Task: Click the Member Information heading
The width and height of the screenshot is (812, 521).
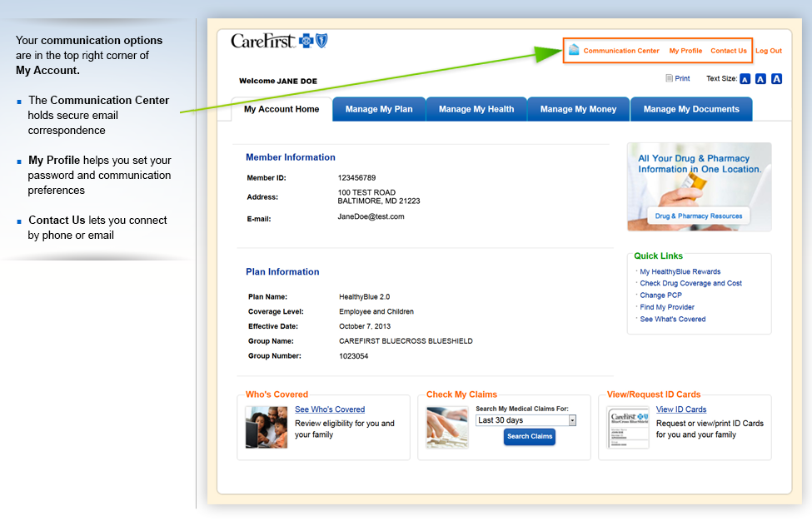Action: click(291, 157)
